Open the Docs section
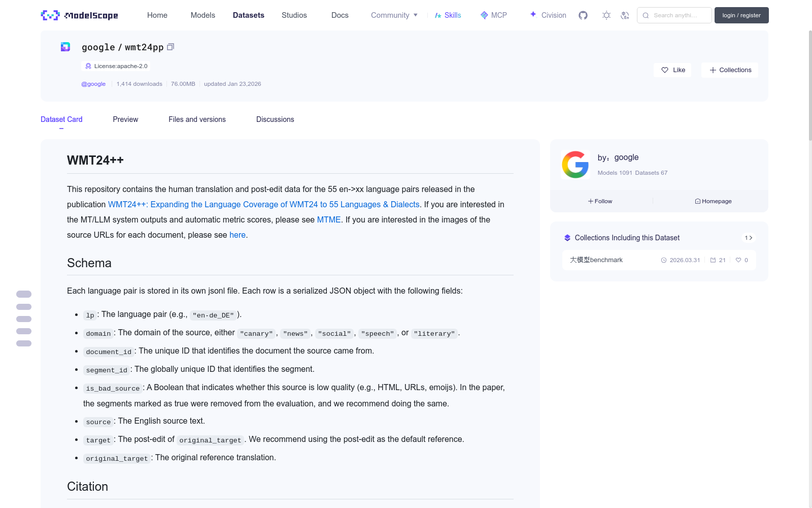The image size is (812, 508). 340,15
